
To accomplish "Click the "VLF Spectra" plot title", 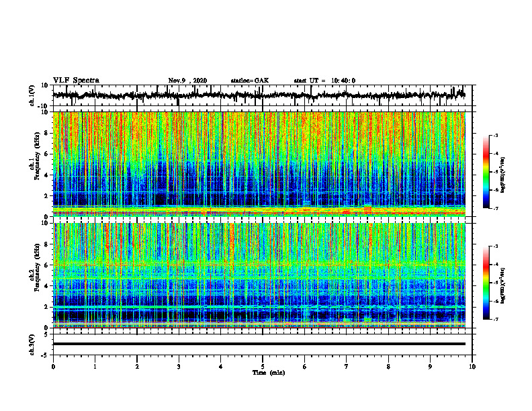I will (76, 81).
